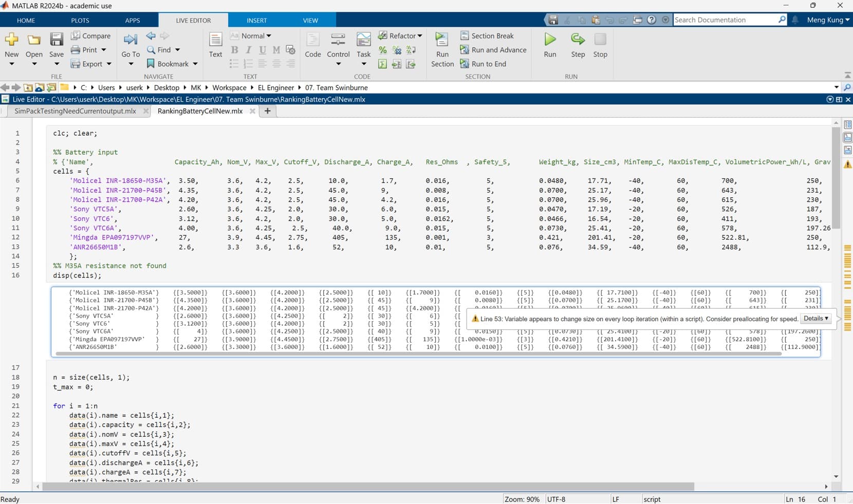
Task: Click the Search Documentation field
Action: pos(725,20)
